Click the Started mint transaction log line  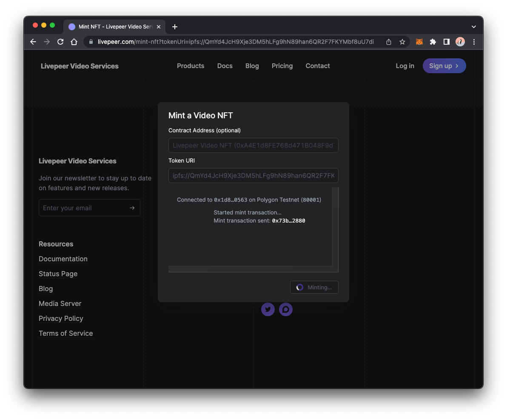pyautogui.click(x=248, y=213)
